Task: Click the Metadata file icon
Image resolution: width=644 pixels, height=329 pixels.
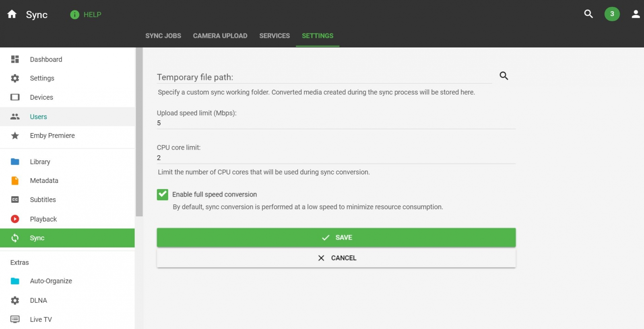Action: point(15,181)
